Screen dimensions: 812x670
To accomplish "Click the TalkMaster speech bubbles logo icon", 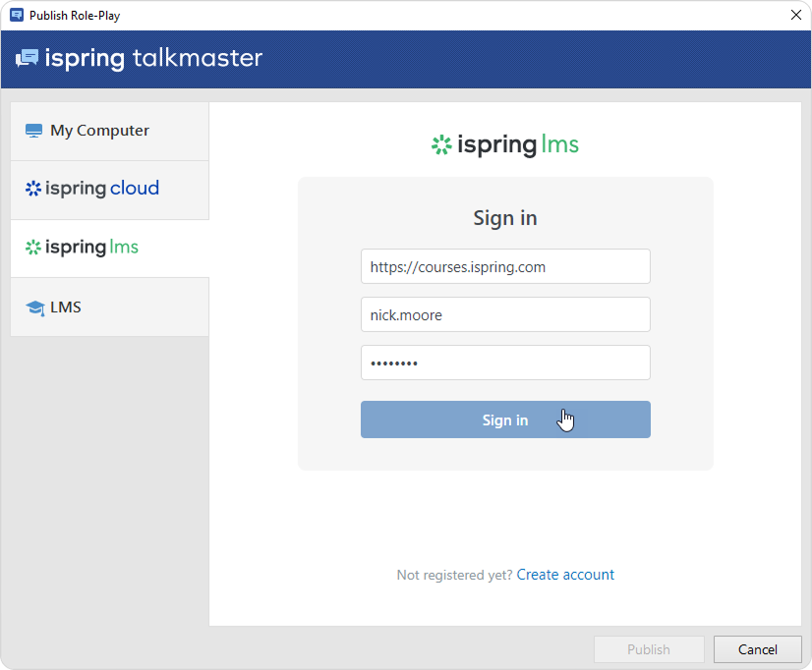I will point(27,59).
